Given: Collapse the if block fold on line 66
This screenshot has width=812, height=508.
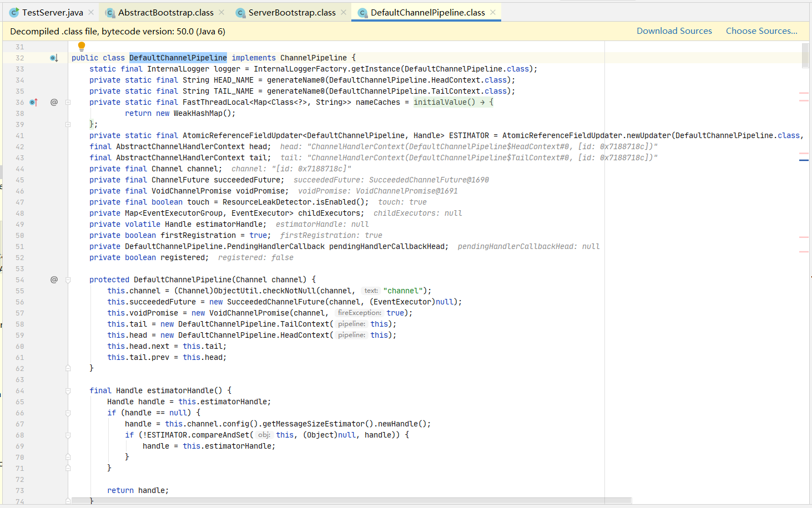Looking at the screenshot, I should [68, 413].
